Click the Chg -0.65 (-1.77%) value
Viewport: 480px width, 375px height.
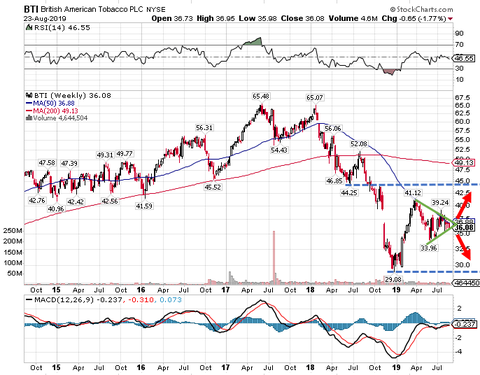(x=414, y=18)
